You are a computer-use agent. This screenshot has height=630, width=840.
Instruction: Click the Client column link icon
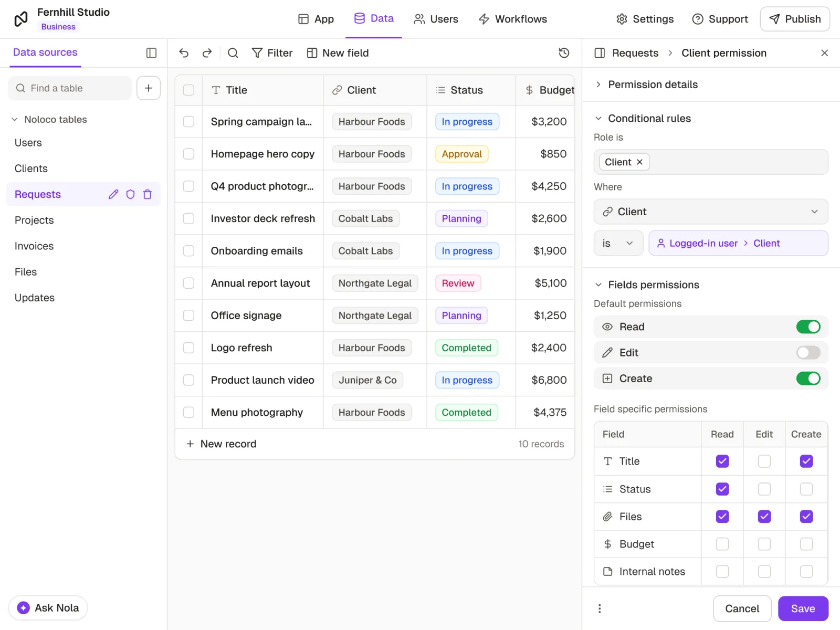click(x=337, y=90)
